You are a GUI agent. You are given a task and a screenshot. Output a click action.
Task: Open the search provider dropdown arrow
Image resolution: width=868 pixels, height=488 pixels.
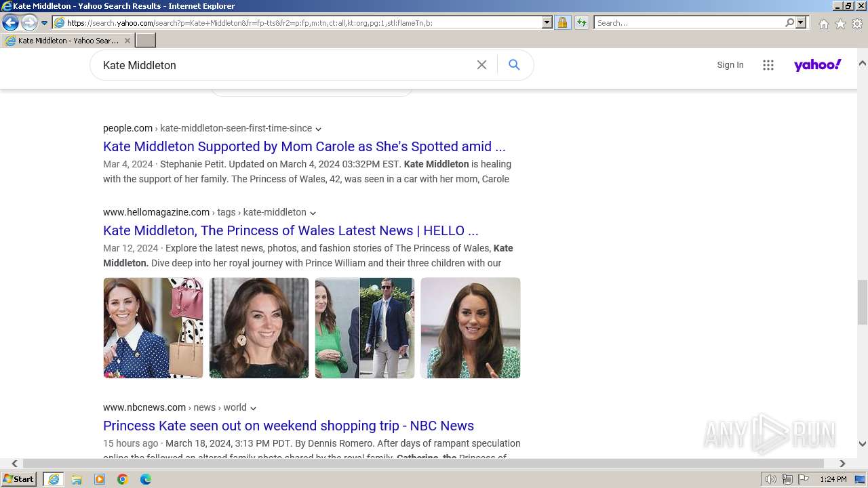point(801,22)
